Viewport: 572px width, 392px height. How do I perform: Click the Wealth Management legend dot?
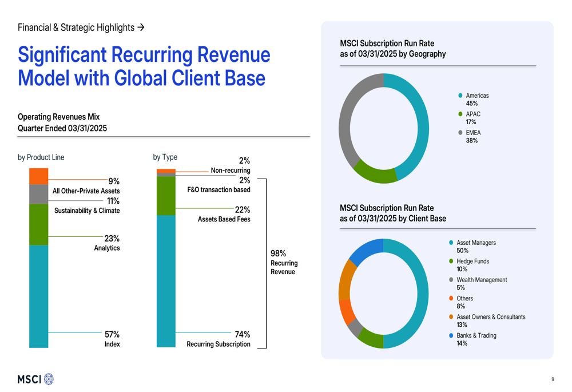click(x=451, y=280)
